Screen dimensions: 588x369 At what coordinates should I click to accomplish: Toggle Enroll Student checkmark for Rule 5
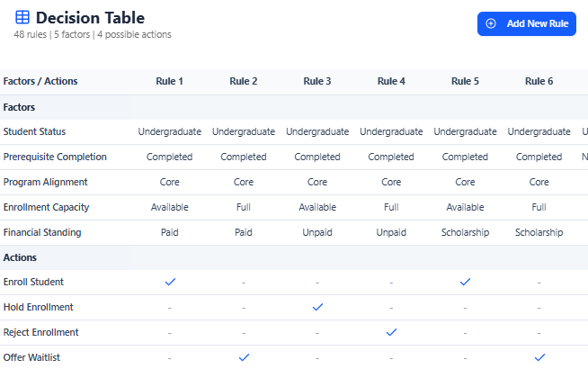point(465,282)
